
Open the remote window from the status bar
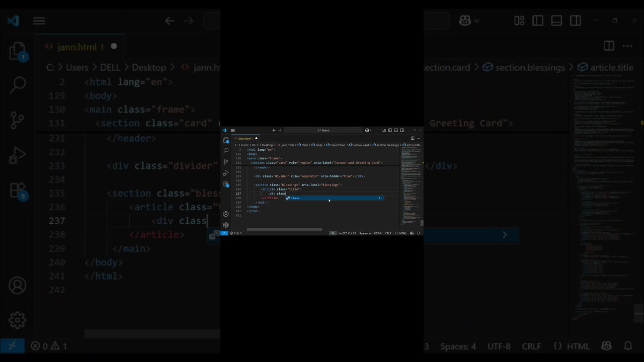[x=224, y=233]
